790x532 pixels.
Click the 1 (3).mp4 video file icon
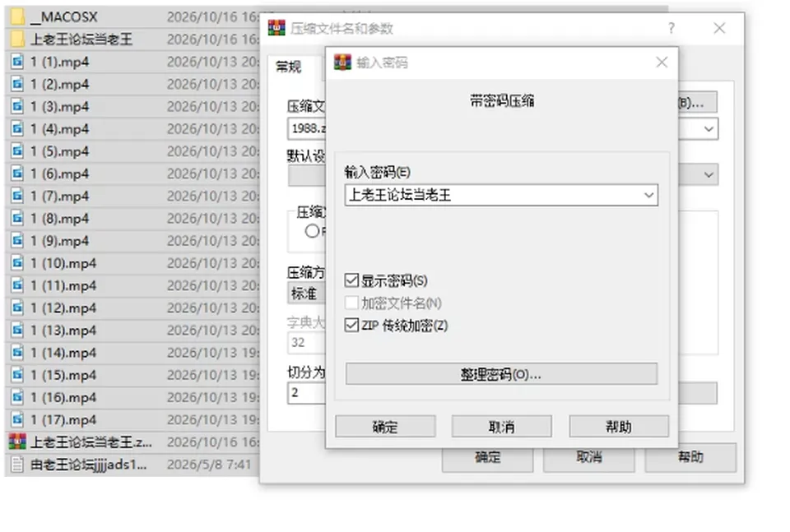17,106
